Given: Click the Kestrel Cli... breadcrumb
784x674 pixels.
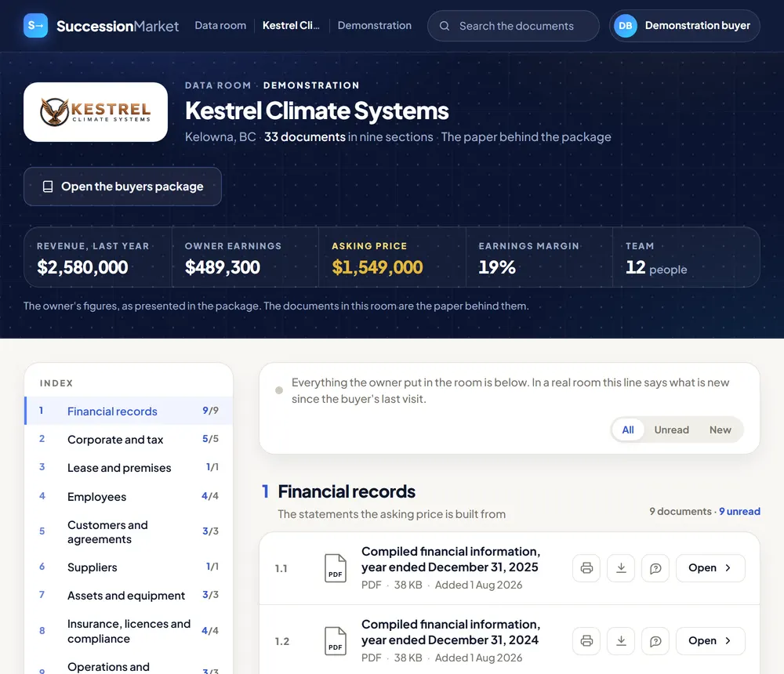Looking at the screenshot, I should click(291, 26).
